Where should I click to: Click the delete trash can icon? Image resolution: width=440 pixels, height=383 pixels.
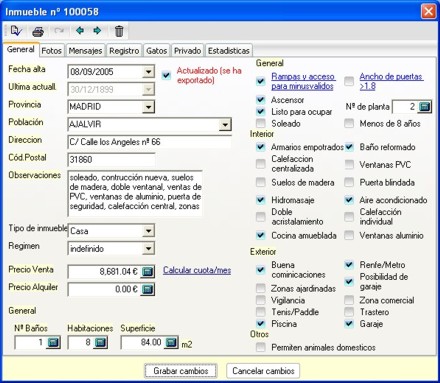[119, 31]
